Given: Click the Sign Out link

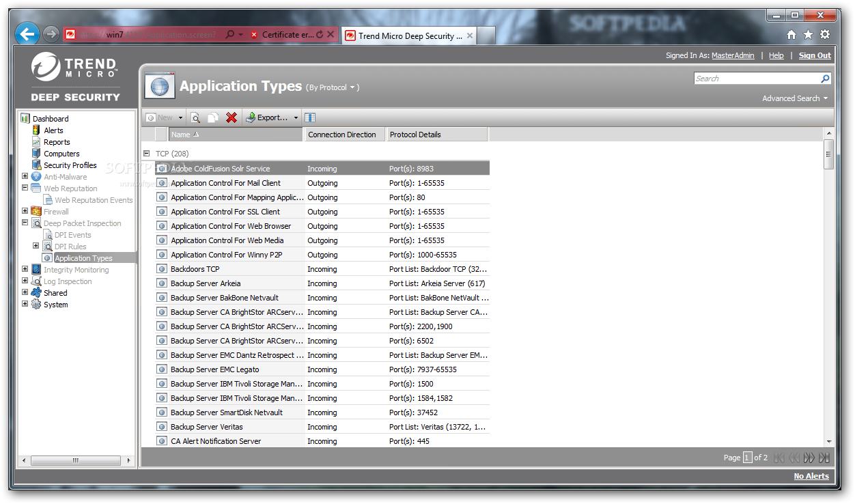Looking at the screenshot, I should 815,55.
